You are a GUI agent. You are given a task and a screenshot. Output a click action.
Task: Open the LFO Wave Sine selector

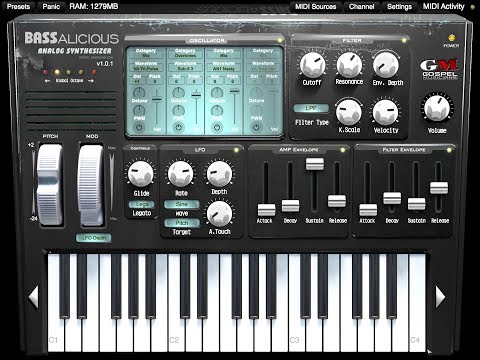pyautogui.click(x=182, y=204)
